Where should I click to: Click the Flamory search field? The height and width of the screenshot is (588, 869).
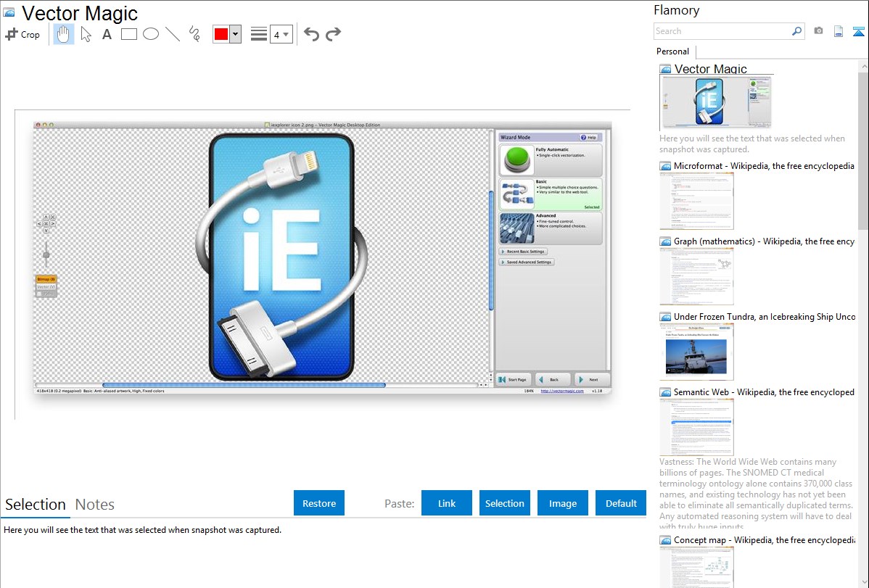[722, 31]
